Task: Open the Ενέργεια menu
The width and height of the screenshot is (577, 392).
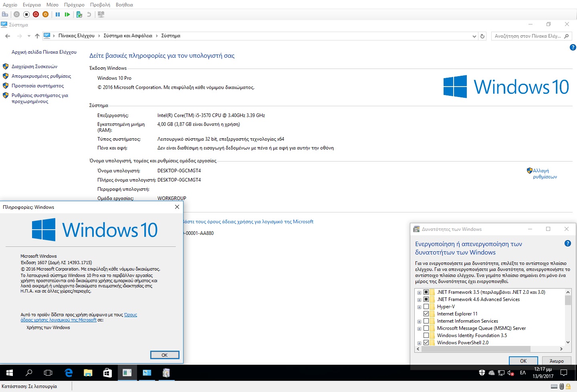Action: point(32,5)
